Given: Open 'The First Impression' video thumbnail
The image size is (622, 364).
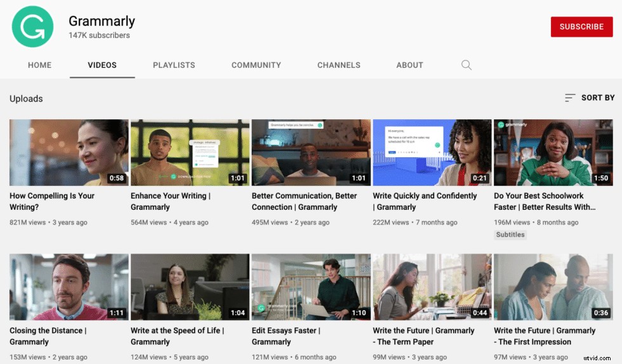Looking at the screenshot, I should point(553,287).
